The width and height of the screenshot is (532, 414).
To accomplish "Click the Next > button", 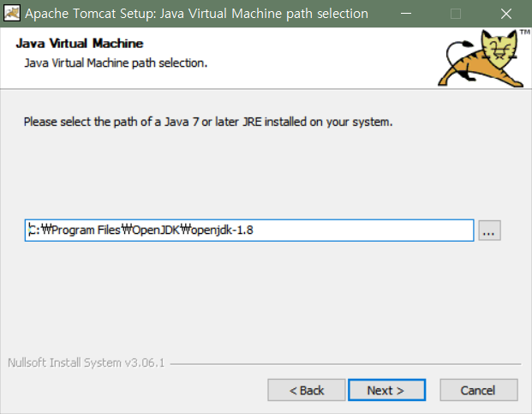I will tap(386, 390).
